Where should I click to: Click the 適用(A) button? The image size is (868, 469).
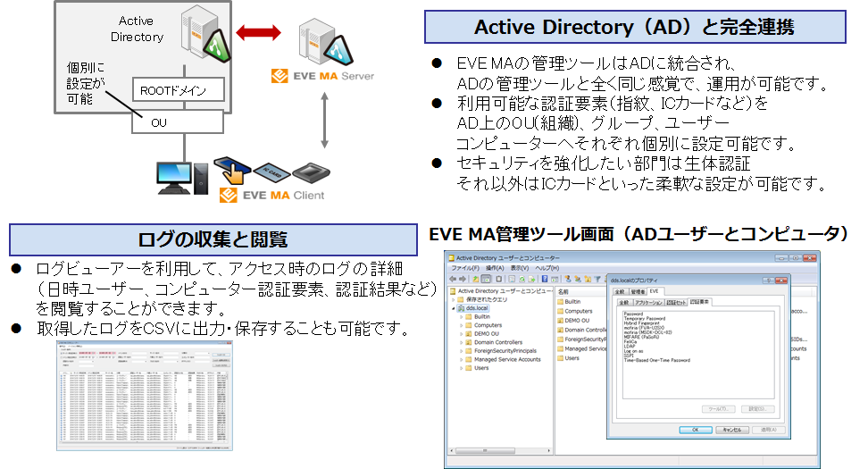(x=768, y=430)
